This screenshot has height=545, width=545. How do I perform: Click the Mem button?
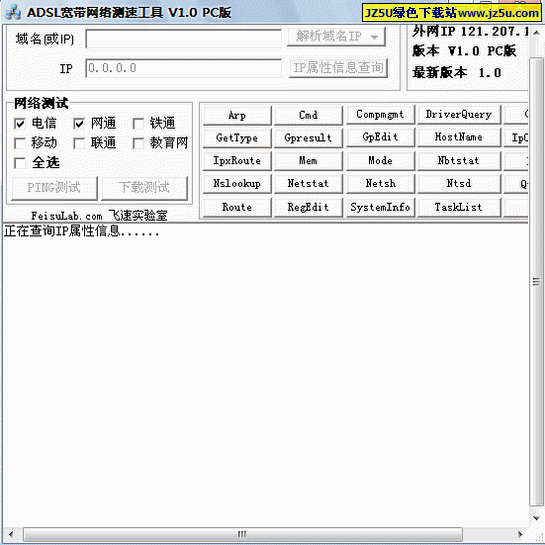click(308, 161)
